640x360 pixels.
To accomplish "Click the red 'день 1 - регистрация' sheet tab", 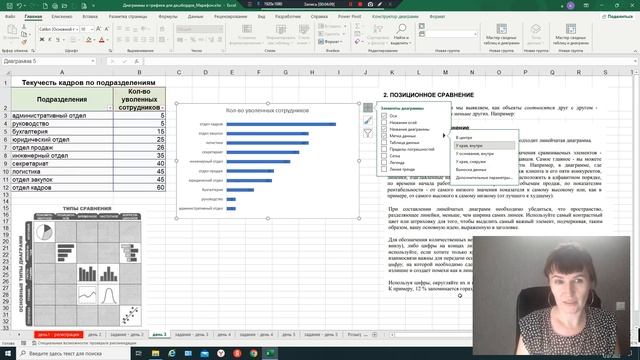I will tap(58, 334).
